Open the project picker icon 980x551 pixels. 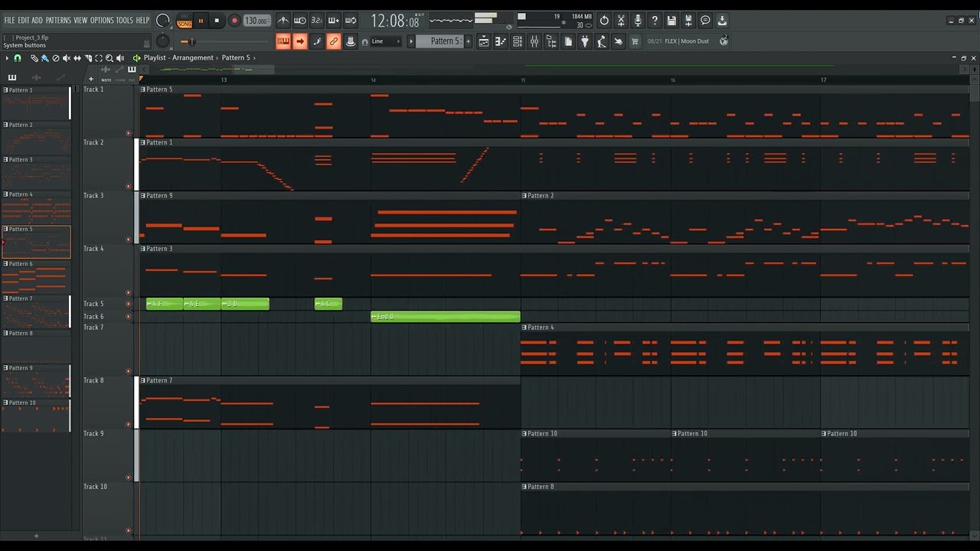click(568, 41)
